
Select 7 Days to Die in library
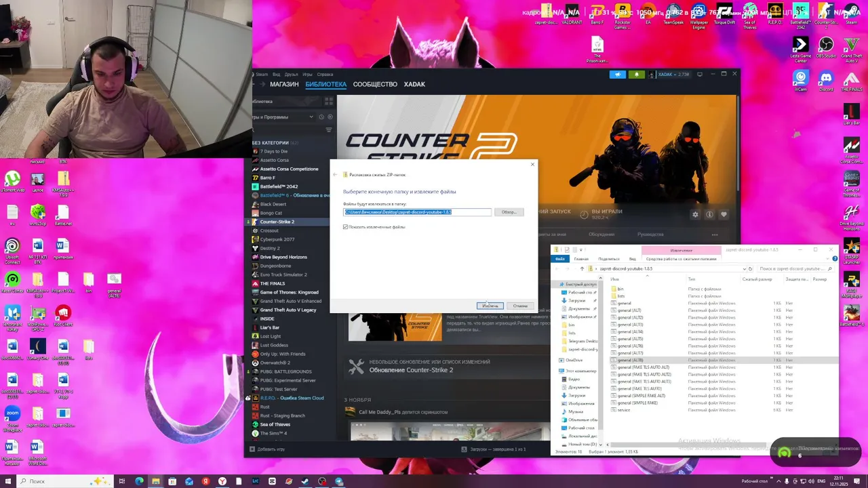tap(274, 151)
